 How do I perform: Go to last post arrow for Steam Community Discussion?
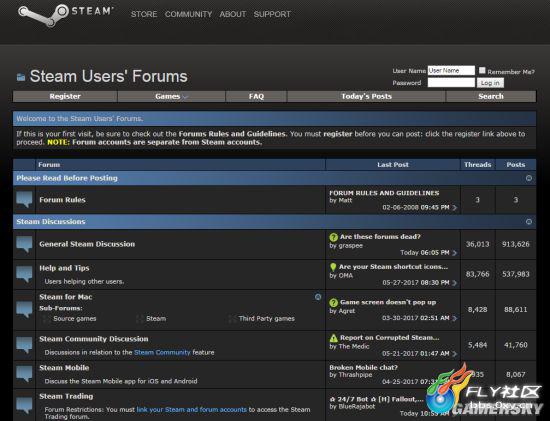pyautogui.click(x=455, y=354)
